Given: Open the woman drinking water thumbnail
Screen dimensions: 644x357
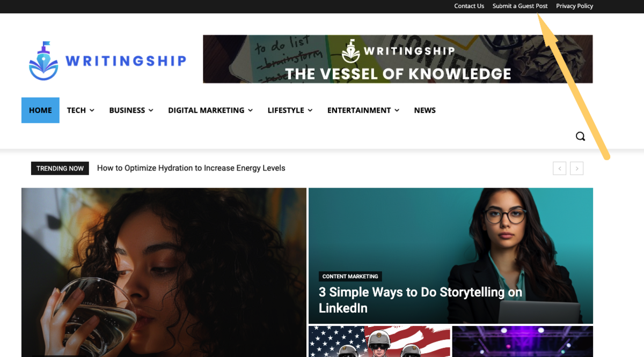Looking at the screenshot, I should (164, 272).
